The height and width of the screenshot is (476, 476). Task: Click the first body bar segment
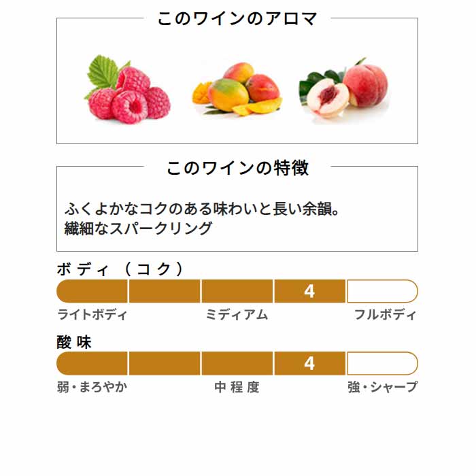tap(92, 291)
